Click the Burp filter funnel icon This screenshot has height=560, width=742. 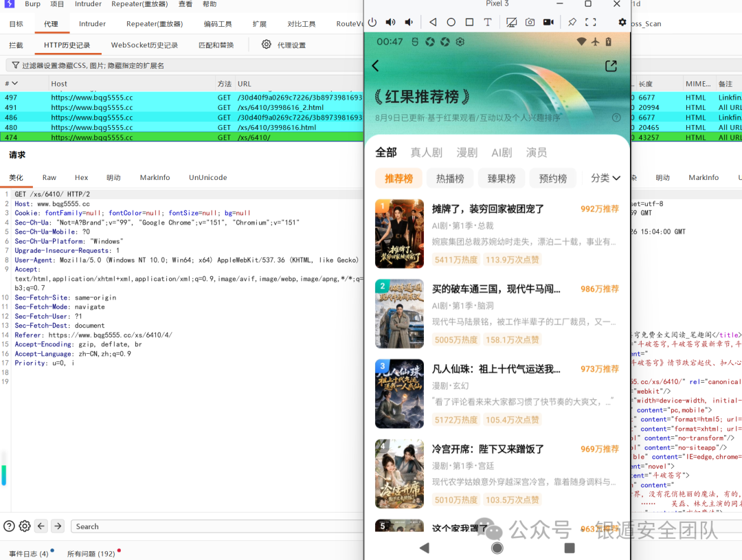16,65
